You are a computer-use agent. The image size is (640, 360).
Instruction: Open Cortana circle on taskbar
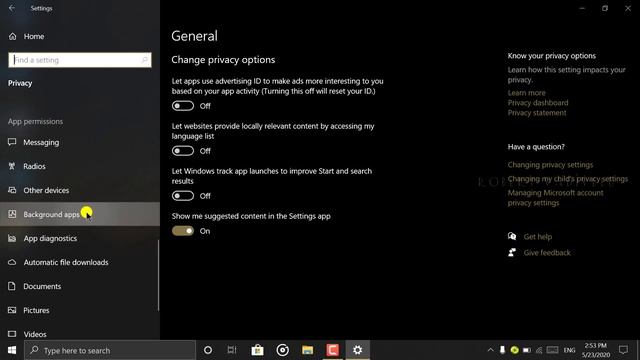pyautogui.click(x=208, y=350)
